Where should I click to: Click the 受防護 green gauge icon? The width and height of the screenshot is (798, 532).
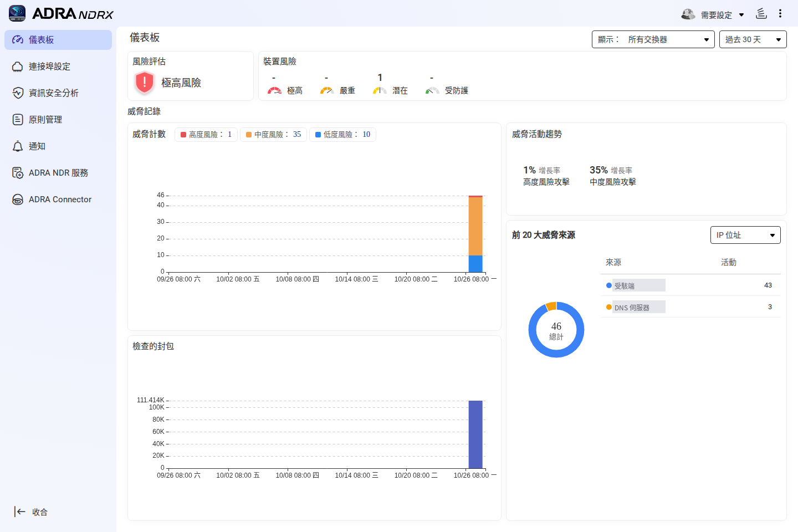pos(432,90)
